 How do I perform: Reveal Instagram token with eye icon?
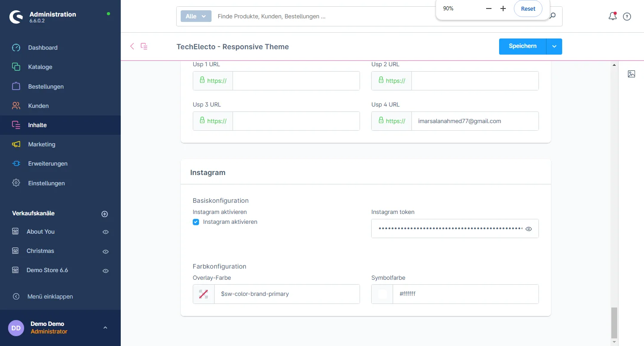(529, 229)
